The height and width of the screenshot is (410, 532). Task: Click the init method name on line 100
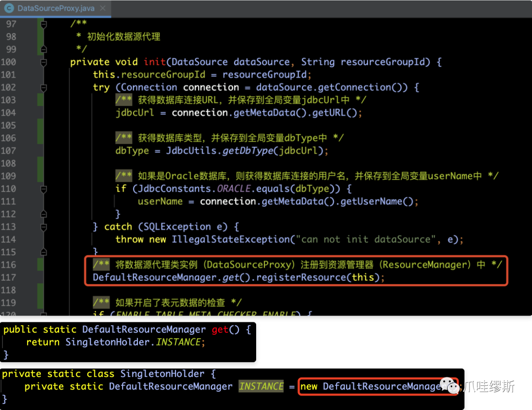pyautogui.click(x=154, y=62)
